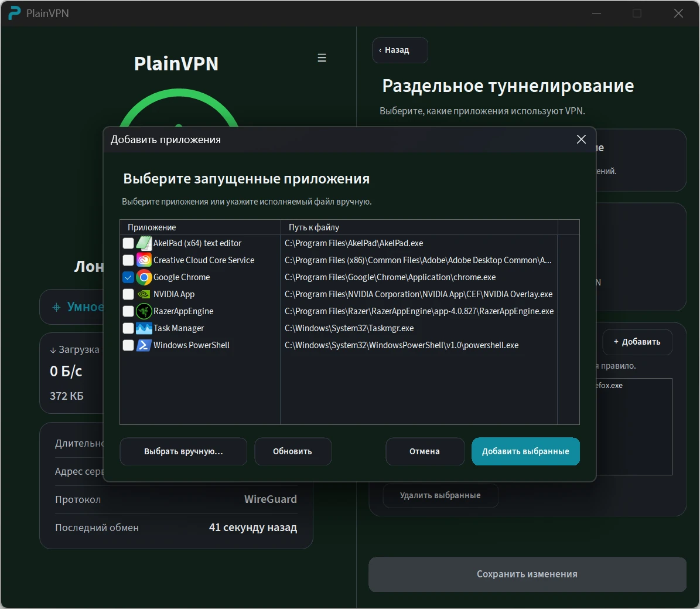Select the AkelPad.exe file path text
Image resolution: width=700 pixels, height=609 pixels.
[354, 243]
